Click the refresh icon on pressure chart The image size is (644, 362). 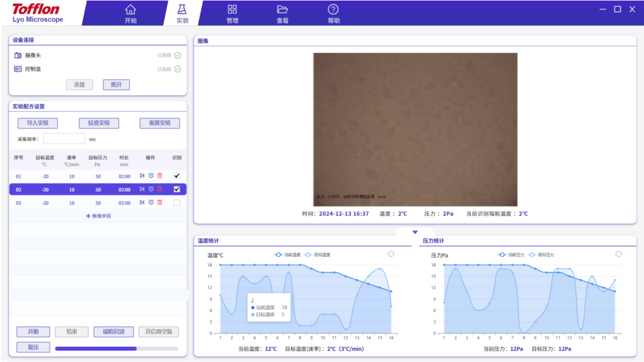[x=618, y=254]
